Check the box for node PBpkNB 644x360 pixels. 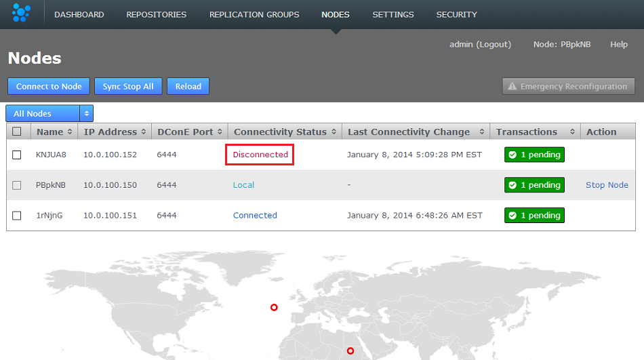pos(17,185)
